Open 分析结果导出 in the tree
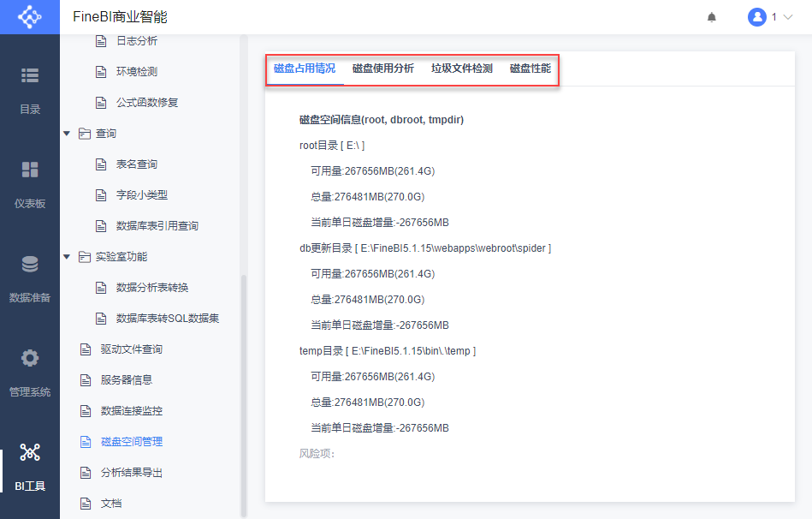The image size is (812, 519). [x=132, y=473]
